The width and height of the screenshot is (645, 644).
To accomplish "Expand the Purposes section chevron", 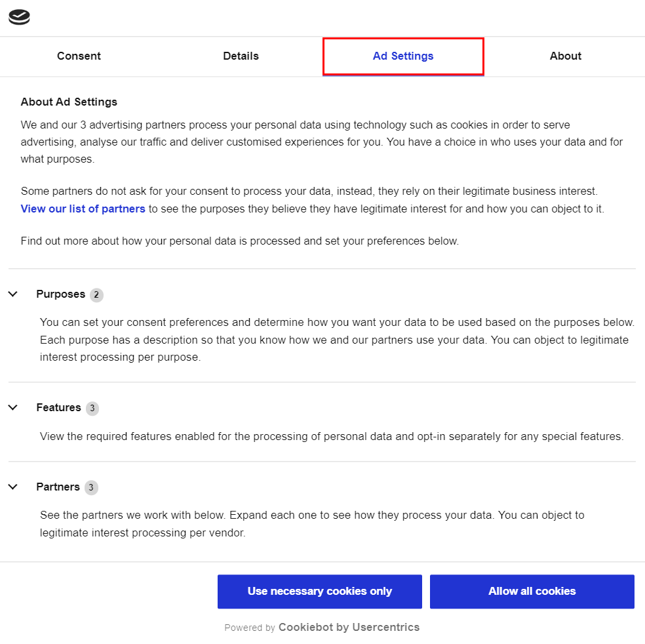I will (x=13, y=294).
